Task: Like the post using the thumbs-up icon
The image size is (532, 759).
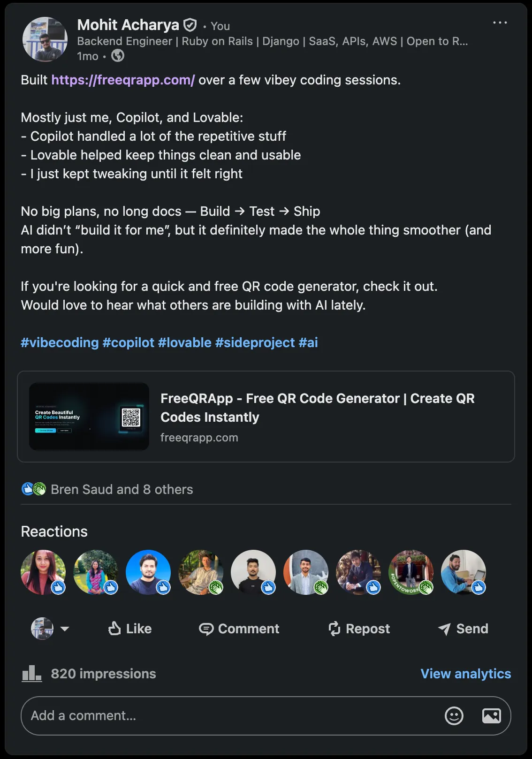Action: tap(115, 629)
